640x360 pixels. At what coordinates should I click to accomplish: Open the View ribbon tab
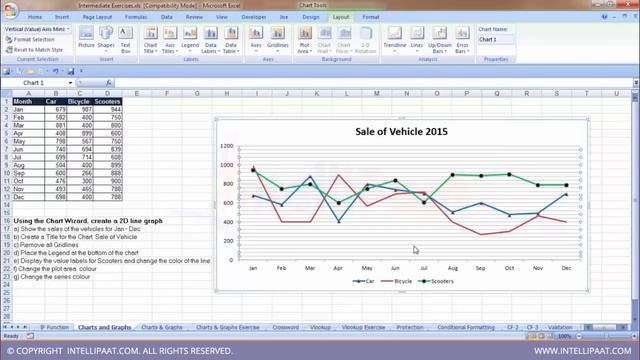coord(222,17)
